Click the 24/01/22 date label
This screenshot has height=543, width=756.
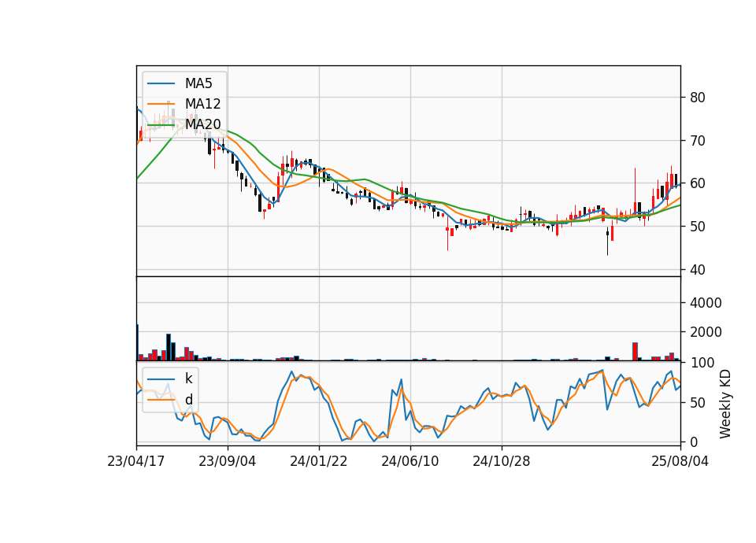point(319,461)
